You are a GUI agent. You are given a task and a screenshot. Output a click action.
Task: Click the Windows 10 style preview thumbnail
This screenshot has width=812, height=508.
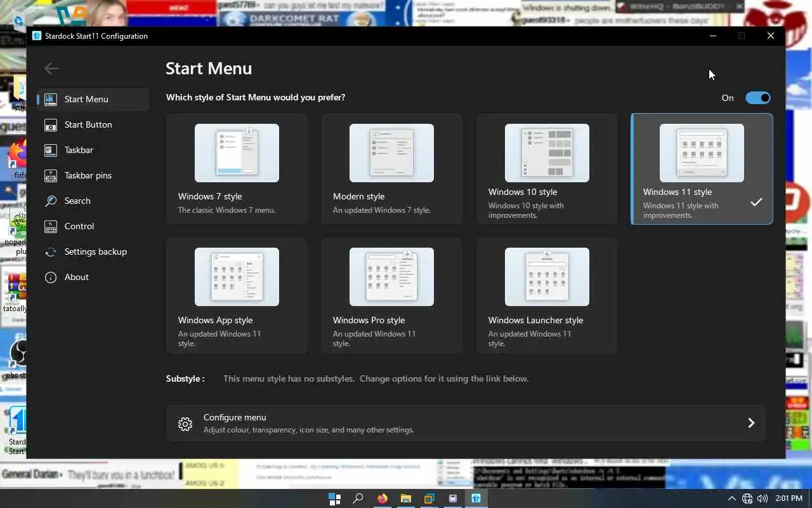[x=547, y=153]
